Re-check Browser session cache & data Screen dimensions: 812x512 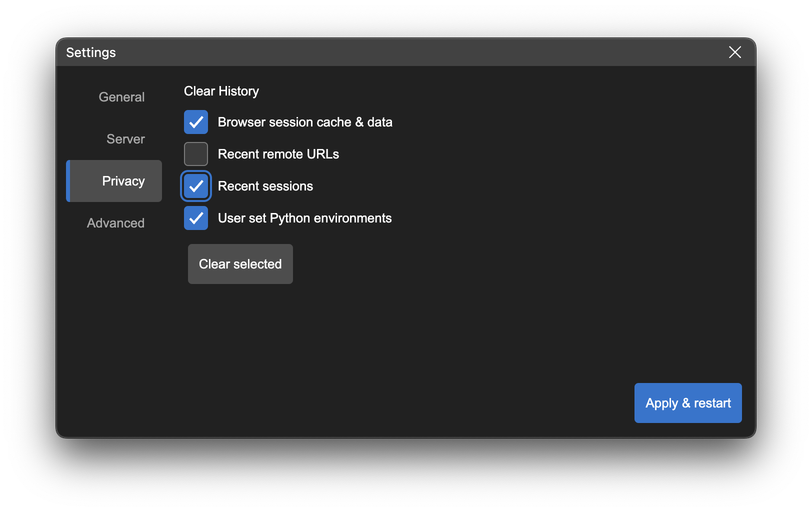point(195,121)
